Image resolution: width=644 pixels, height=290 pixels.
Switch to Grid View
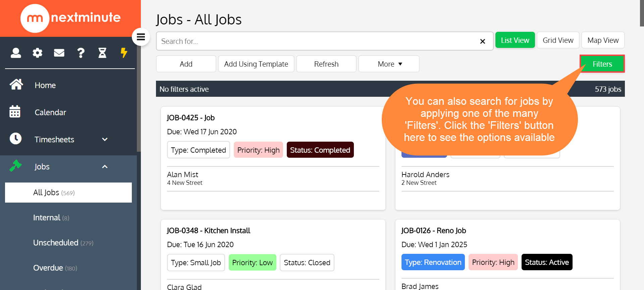coord(558,40)
